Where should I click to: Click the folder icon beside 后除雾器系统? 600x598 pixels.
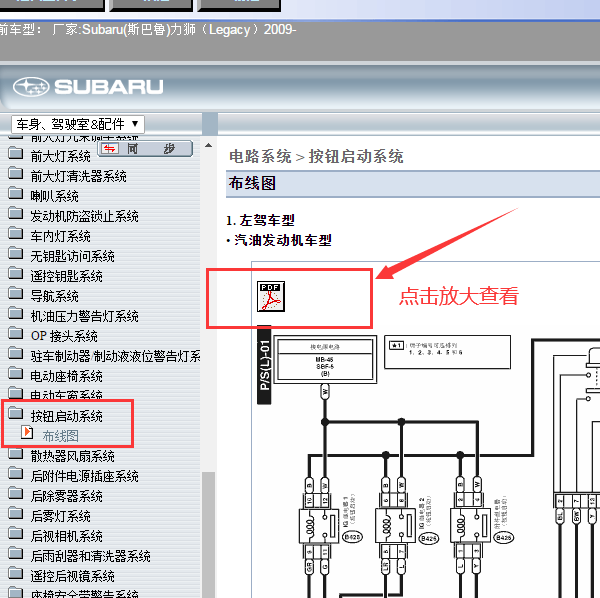click(16, 492)
